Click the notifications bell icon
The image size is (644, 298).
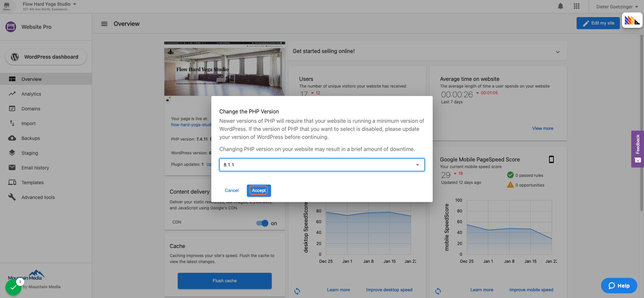[560, 6]
